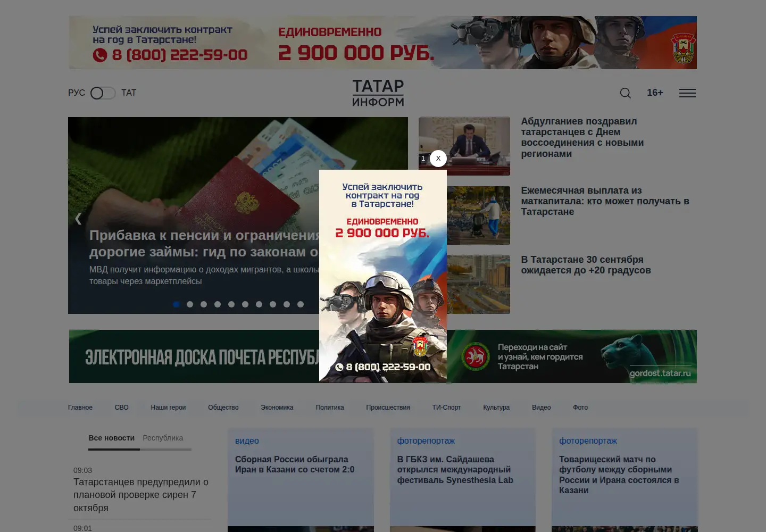Select the fourth carousel dot
Viewport: 766px width, 532px height.
[218, 304]
